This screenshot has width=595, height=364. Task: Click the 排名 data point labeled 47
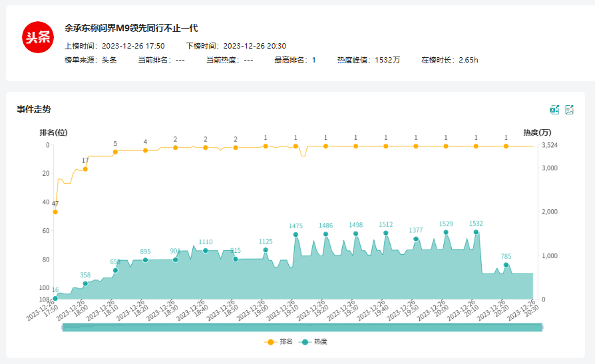tap(55, 212)
